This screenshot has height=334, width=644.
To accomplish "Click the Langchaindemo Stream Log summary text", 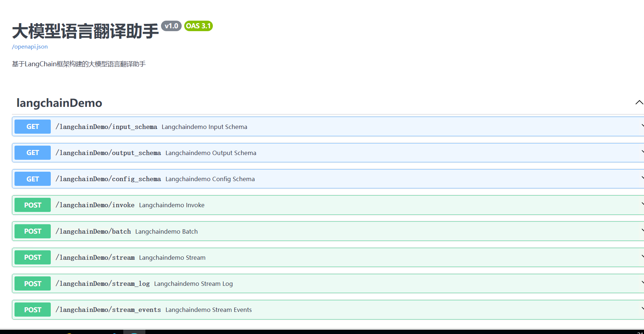I will pos(194,284).
